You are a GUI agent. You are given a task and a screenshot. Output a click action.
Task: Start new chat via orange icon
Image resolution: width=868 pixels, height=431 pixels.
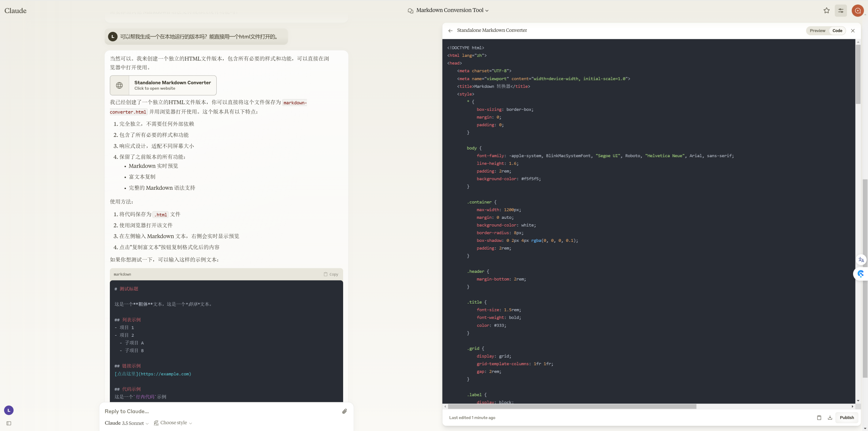857,11
